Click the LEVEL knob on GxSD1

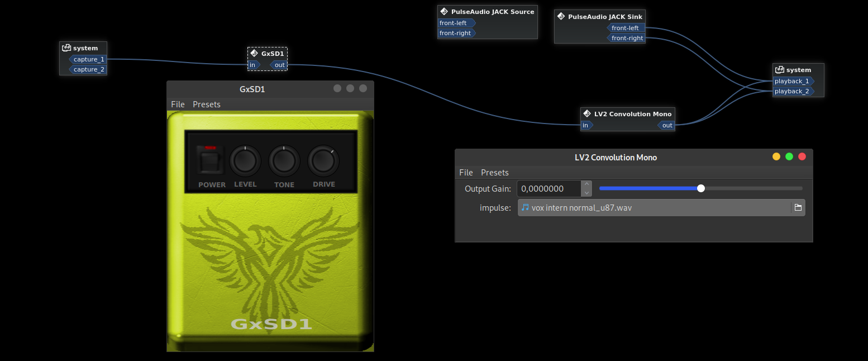tap(245, 161)
